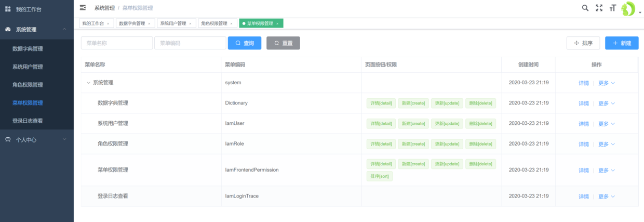This screenshot has width=644, height=222.
Task: Open 详情 link for the IamUser row
Action: pos(584,124)
